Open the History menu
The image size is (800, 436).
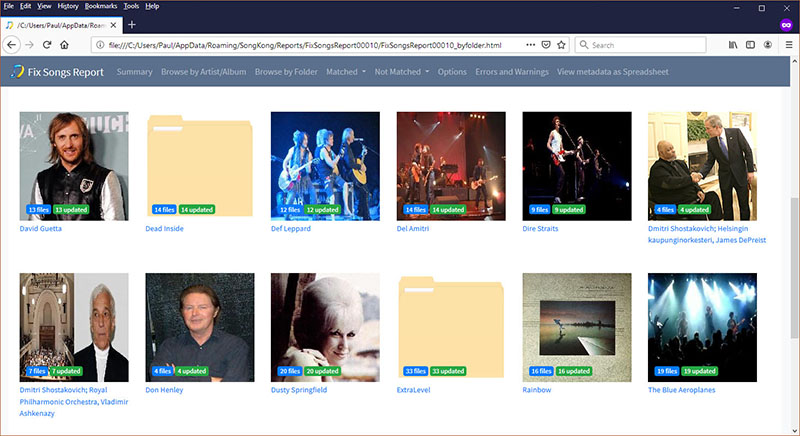pos(68,6)
